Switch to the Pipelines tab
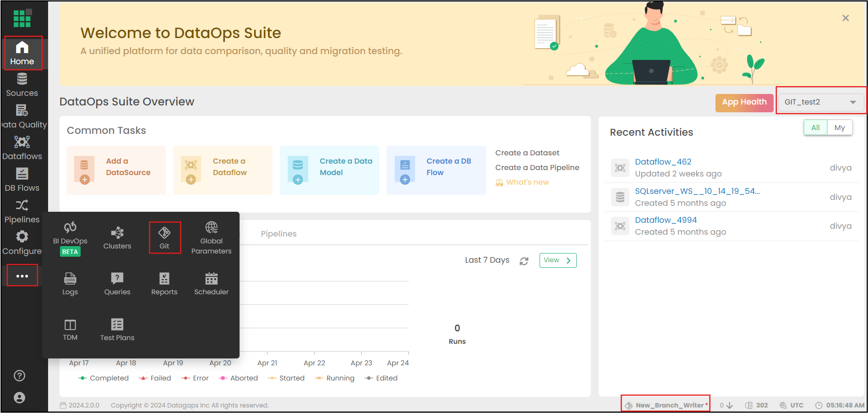Image resolution: width=868 pixels, height=413 pixels. pyautogui.click(x=278, y=234)
